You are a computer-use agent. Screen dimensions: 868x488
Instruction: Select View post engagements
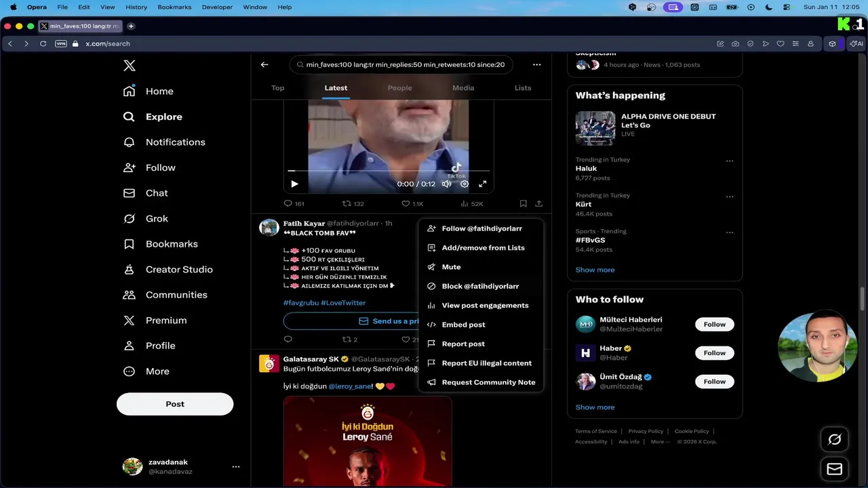[x=481, y=306]
